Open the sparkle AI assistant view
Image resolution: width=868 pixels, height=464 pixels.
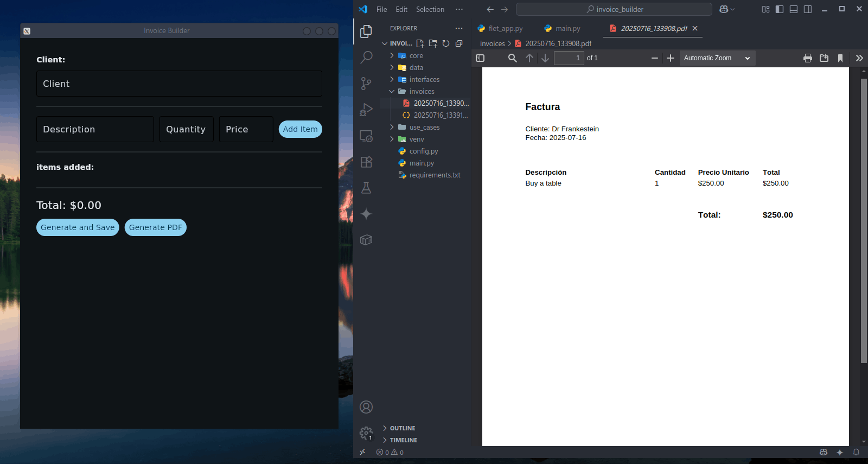(x=366, y=214)
